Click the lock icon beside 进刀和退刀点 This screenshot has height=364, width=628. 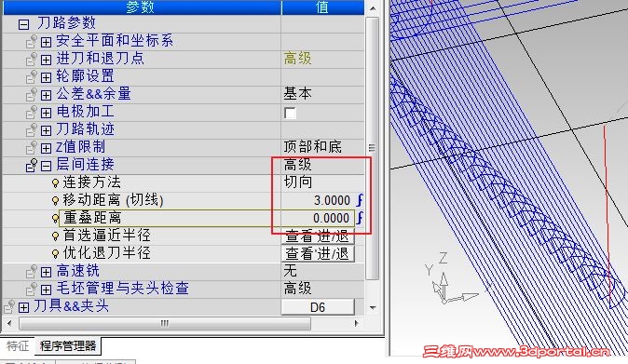[x=32, y=59]
